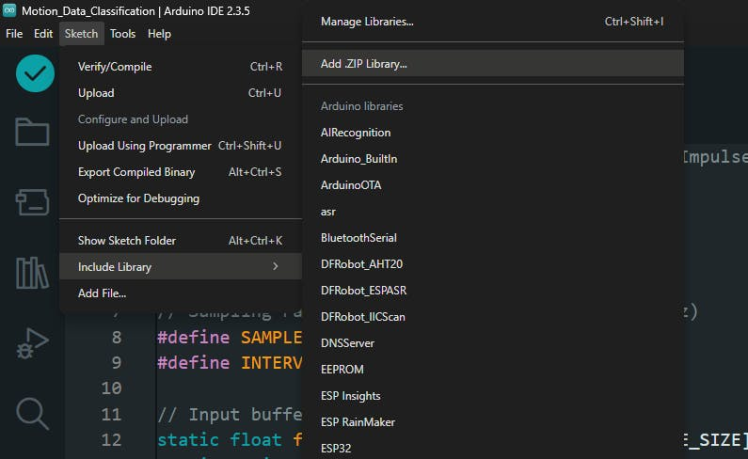
Task: Expand the Include Library submenu arrow
Action: pyautogui.click(x=275, y=267)
